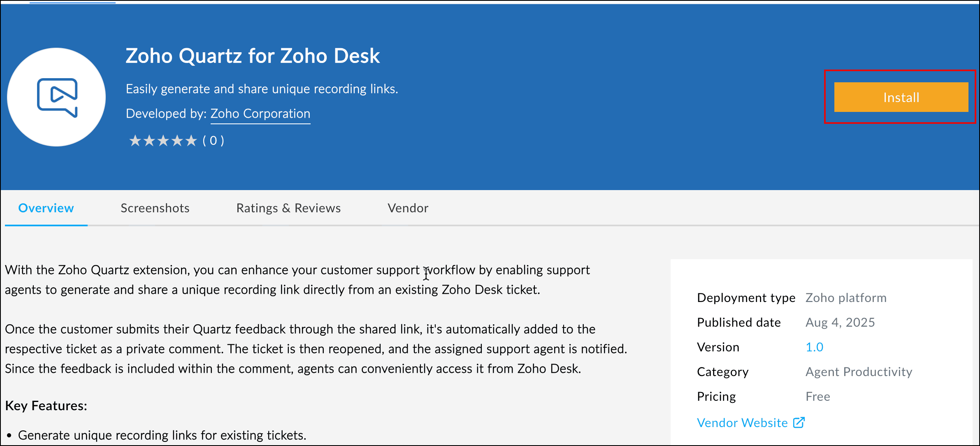Click the Zoho Quartz logo icon

(57, 97)
